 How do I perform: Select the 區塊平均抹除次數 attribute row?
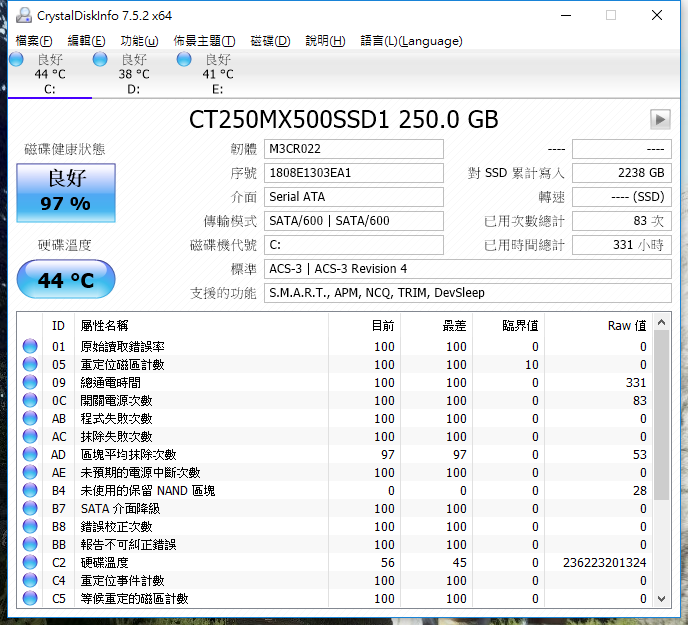336,454
